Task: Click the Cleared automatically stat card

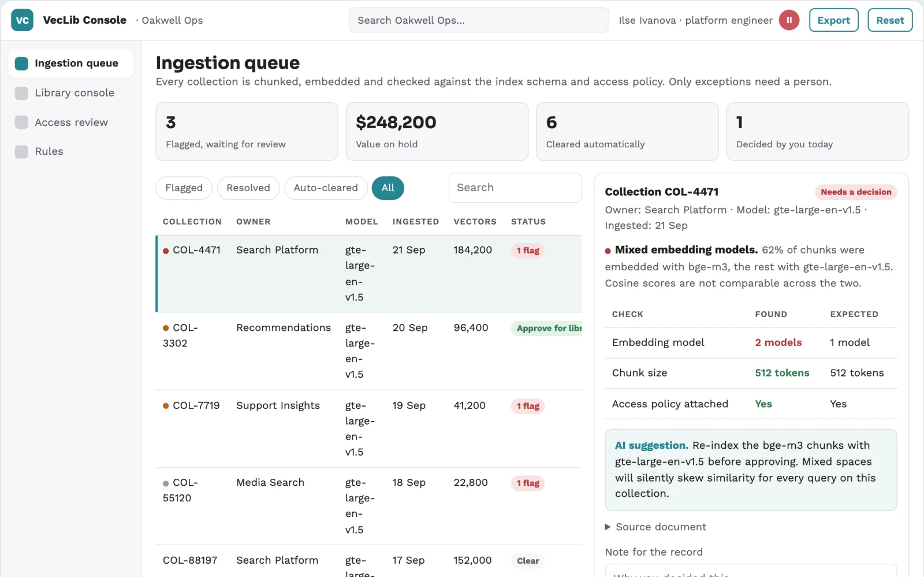Action: pos(627,132)
